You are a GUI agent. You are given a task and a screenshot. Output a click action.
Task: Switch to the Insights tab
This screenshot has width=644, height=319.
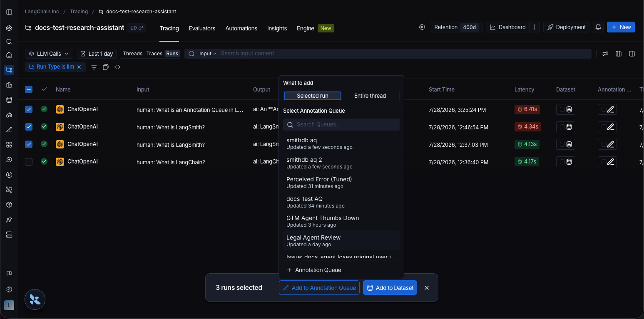coord(277,28)
